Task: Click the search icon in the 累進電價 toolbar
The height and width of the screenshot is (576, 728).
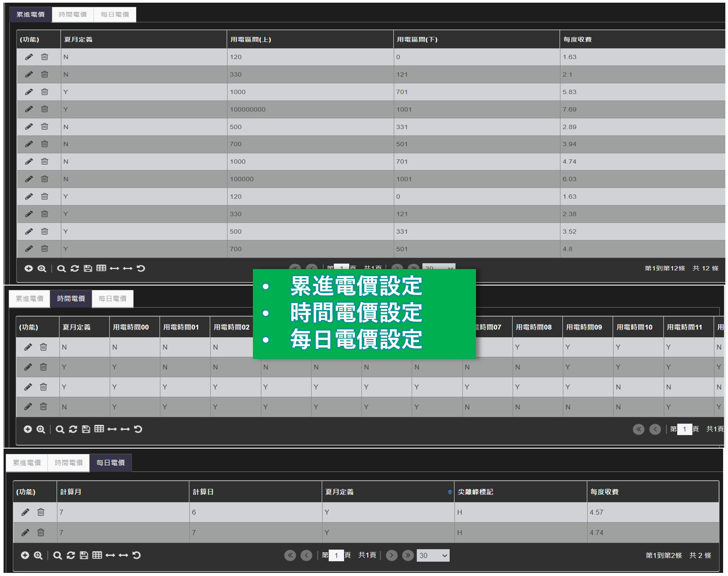Action: click(61, 269)
